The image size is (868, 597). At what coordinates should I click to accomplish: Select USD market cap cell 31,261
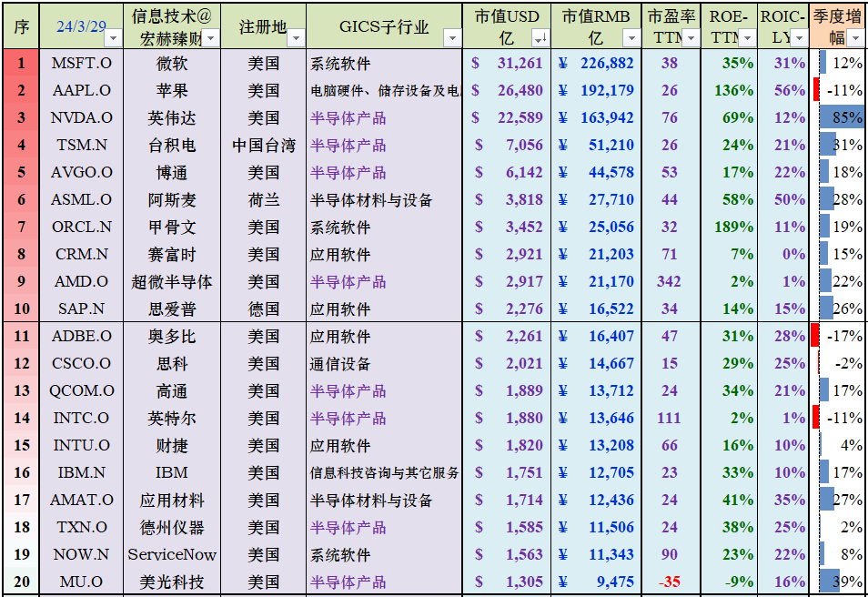click(507, 63)
